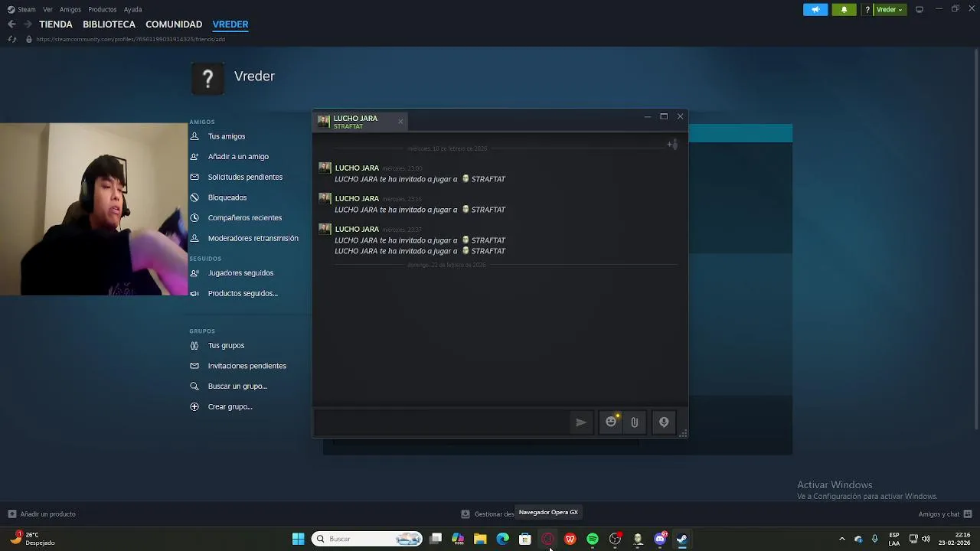Open the Ayuda menu
The height and width of the screenshot is (551, 980).
point(133,9)
